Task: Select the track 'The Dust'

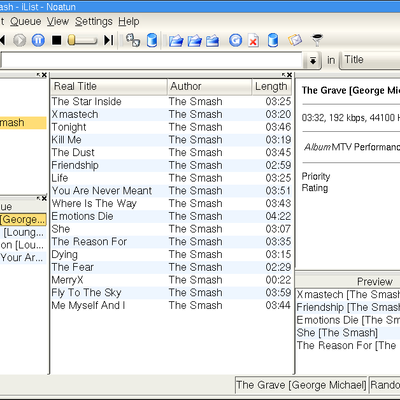Action: pyautogui.click(x=171, y=152)
